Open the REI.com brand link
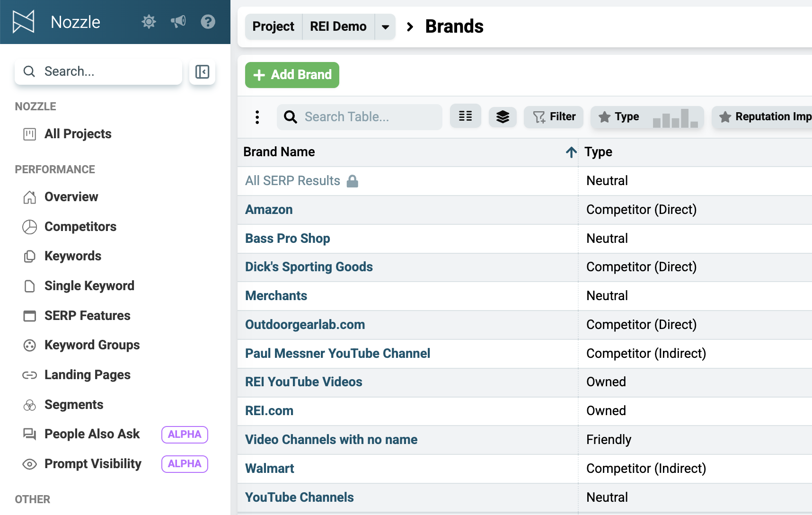Image resolution: width=812 pixels, height=515 pixels. (269, 411)
